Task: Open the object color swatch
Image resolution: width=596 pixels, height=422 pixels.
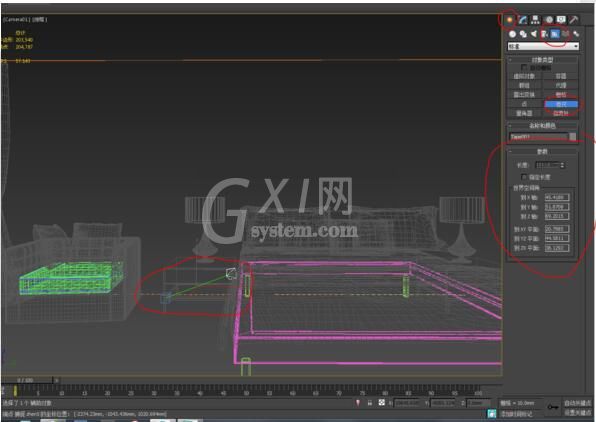Action: [x=573, y=136]
